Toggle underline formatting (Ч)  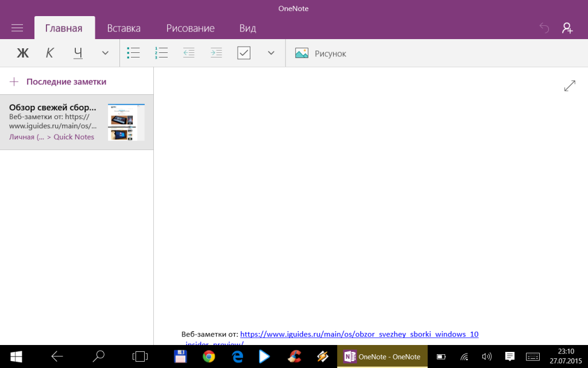pos(78,53)
